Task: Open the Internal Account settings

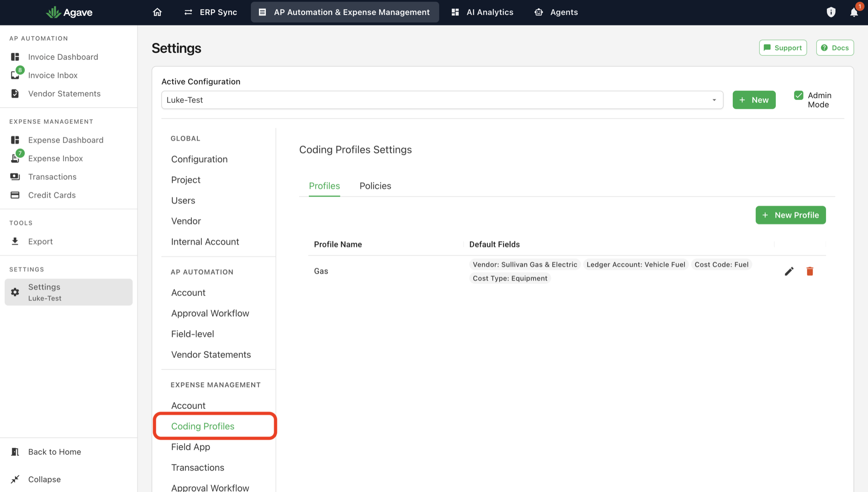Action: 205,242
